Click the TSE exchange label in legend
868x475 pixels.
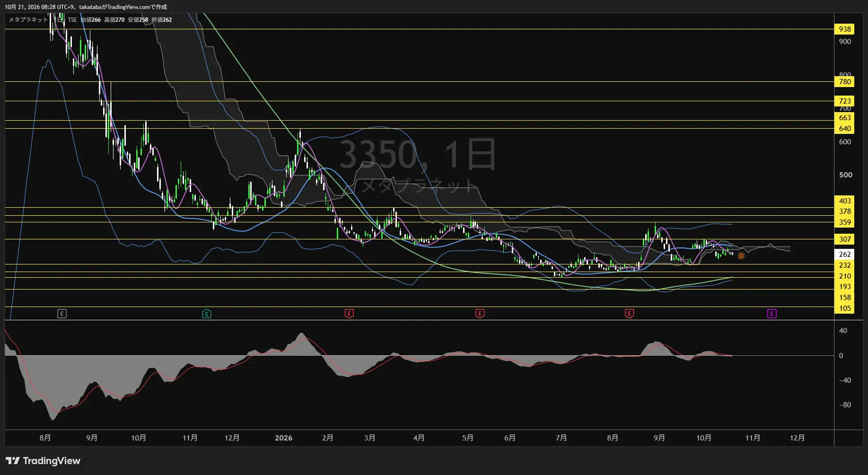pyautogui.click(x=72, y=19)
